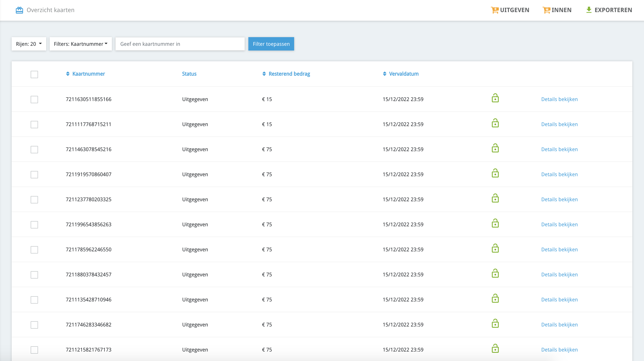Click the green Exporteren download icon
Screen dimensions: 644x361
click(589, 10)
